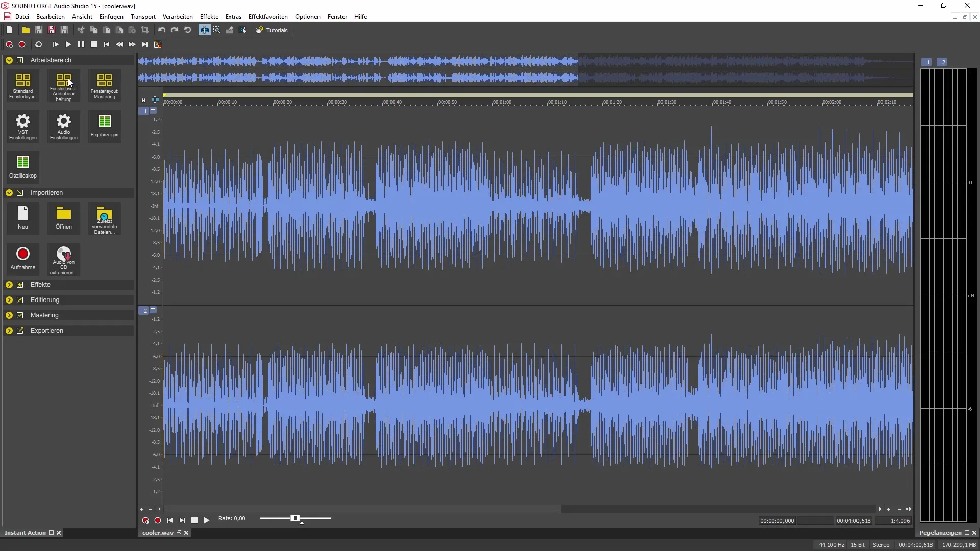Toggle the loop playback button

coord(38,44)
